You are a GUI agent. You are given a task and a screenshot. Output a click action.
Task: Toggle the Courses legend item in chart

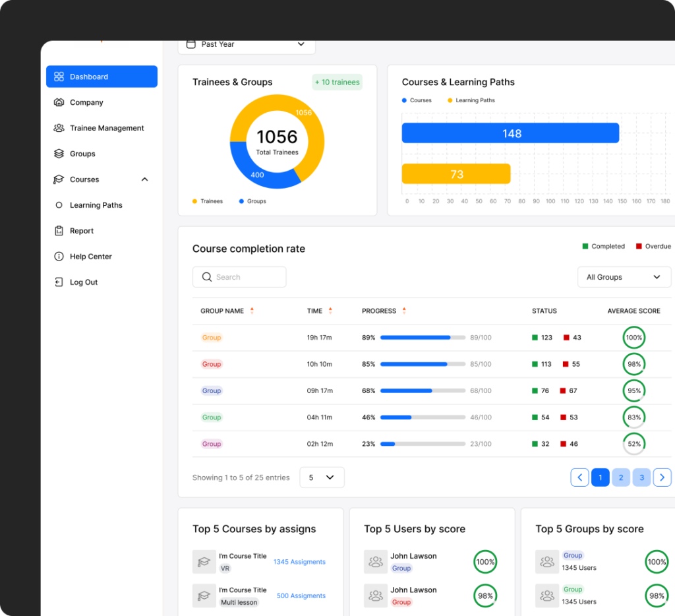417,100
